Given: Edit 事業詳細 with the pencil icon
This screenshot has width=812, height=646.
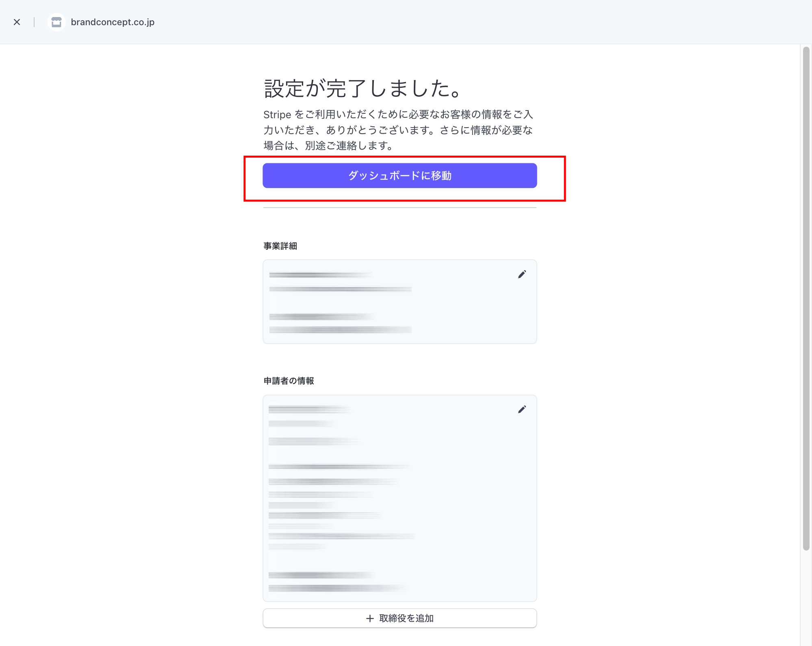Looking at the screenshot, I should tap(522, 275).
